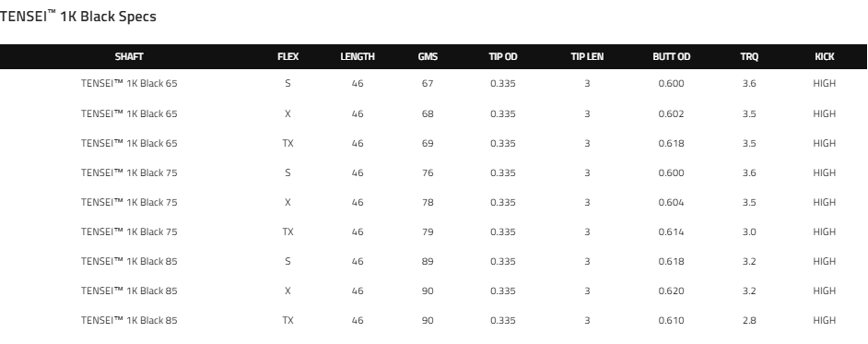Viewport: 868px width, 344px height.
Task: Select the TIP OD column header
Action: click(x=502, y=56)
